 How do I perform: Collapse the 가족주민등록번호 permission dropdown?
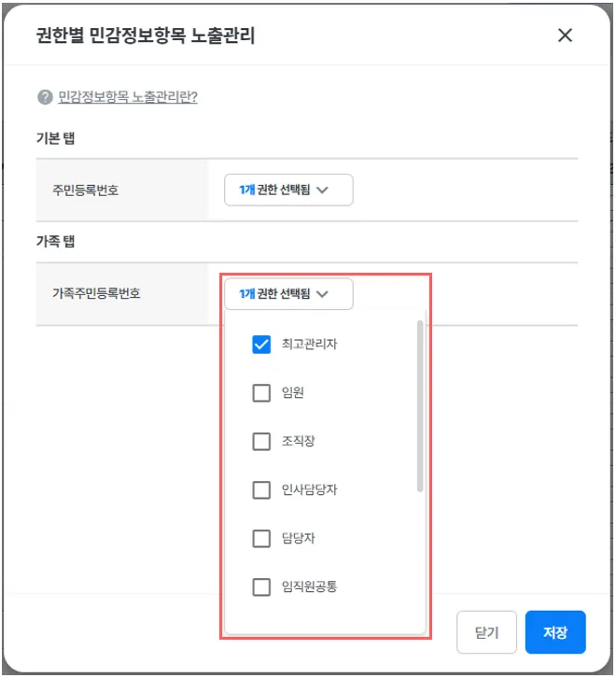coord(288,293)
